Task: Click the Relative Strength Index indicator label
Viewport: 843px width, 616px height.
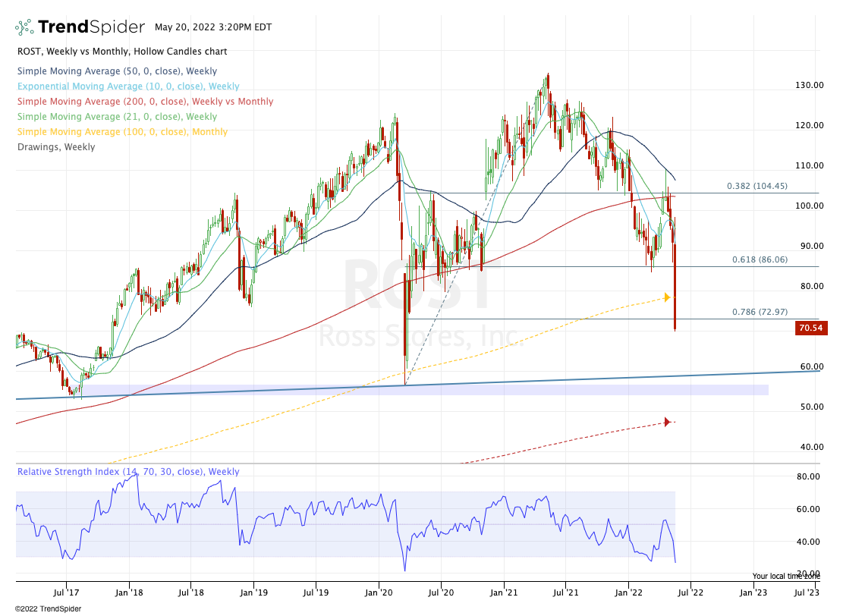Action: pyautogui.click(x=127, y=472)
